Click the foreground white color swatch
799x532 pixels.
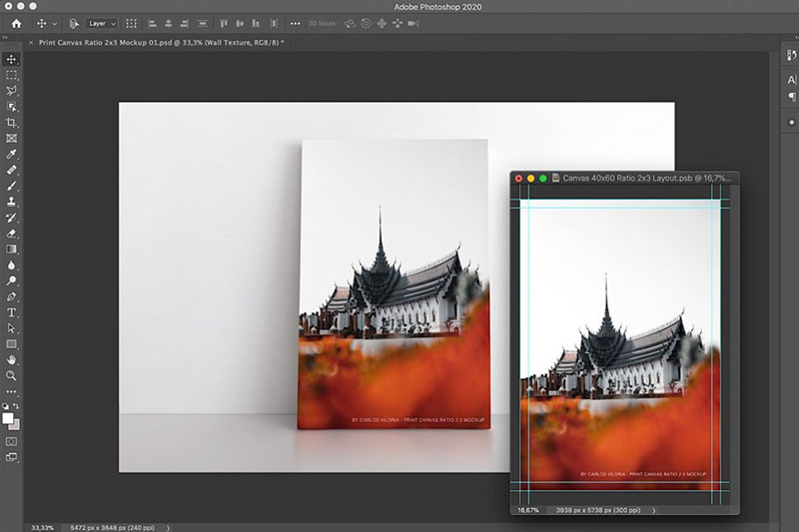pyautogui.click(x=8, y=418)
